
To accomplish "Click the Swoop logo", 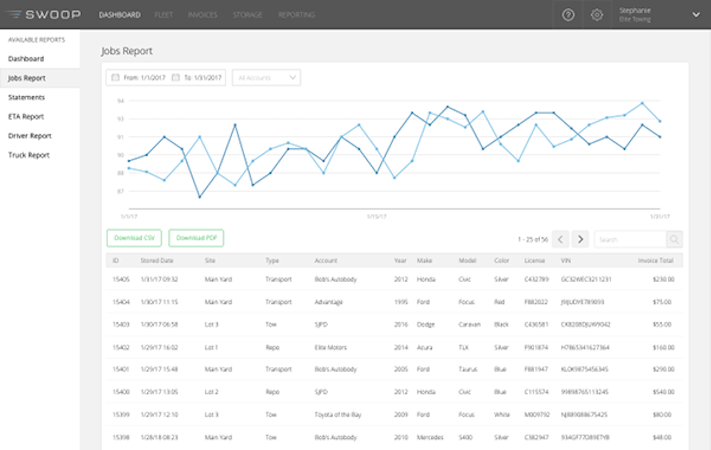I will (44, 15).
